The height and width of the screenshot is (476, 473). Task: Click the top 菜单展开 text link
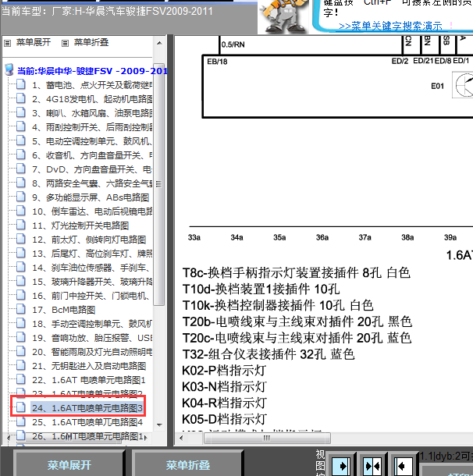coord(34,42)
